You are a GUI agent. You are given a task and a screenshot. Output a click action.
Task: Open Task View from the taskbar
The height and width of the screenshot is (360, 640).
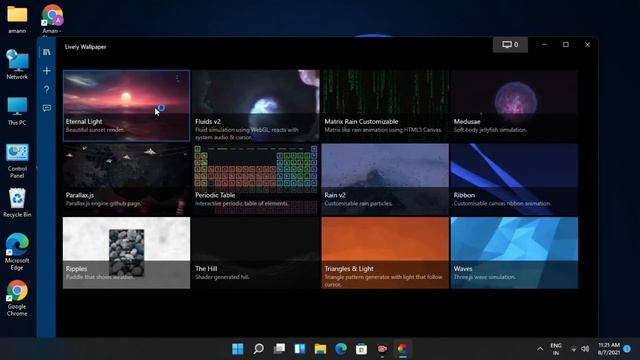[279, 349]
